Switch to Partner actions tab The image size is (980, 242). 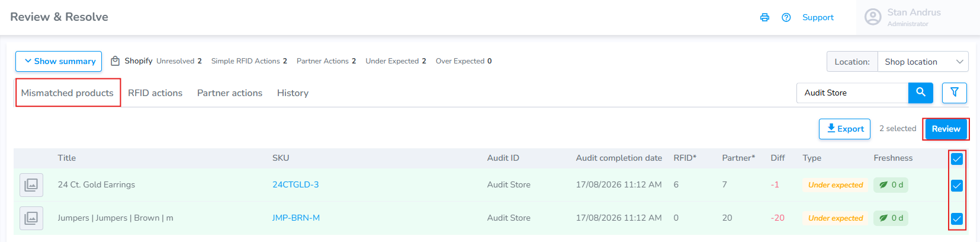[230, 93]
